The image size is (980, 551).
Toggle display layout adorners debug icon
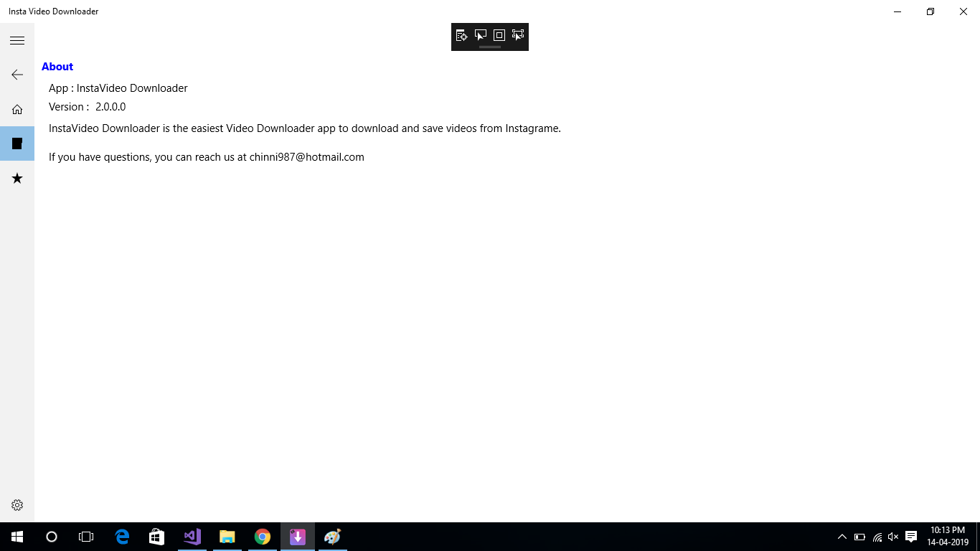coord(499,35)
